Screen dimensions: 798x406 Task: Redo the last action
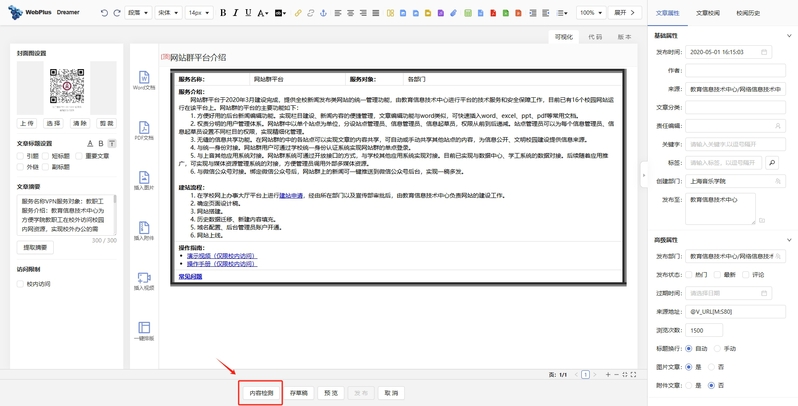pyautogui.click(x=117, y=13)
